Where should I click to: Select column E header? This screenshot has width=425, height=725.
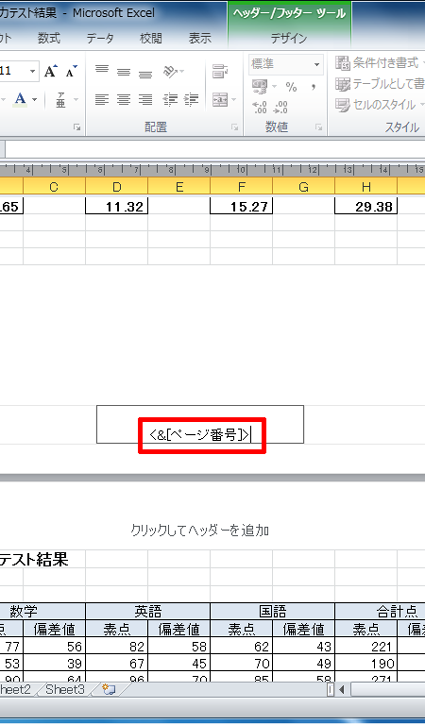coord(179,187)
